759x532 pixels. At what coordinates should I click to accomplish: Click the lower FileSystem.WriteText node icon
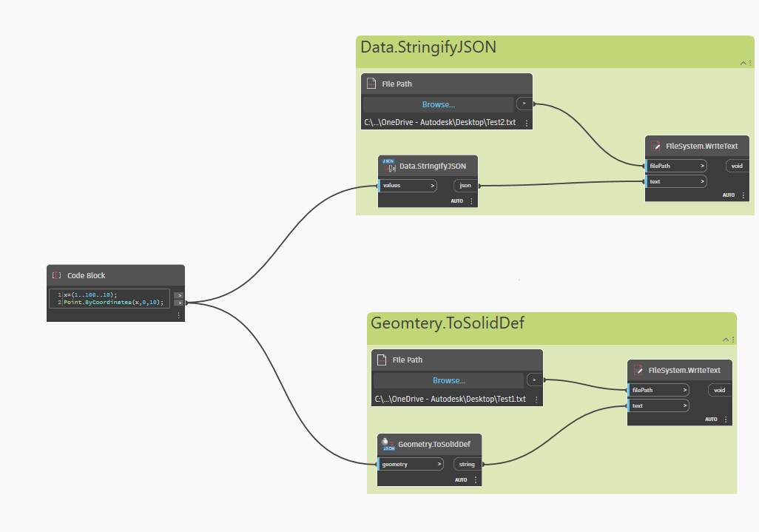click(638, 370)
